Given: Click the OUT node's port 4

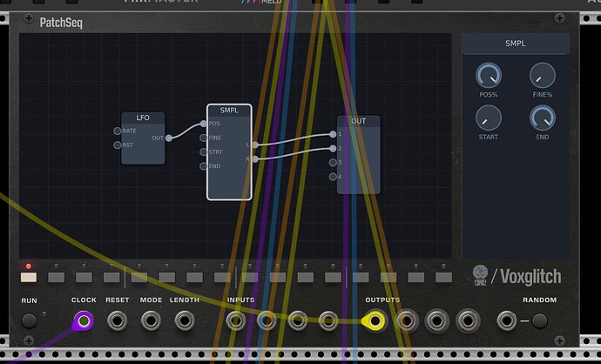Looking at the screenshot, I should pyautogui.click(x=334, y=177).
